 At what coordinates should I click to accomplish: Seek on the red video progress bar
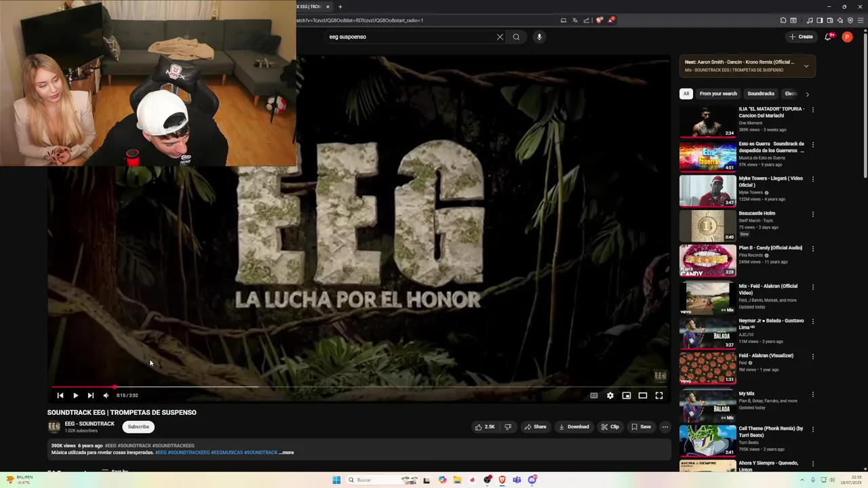[359, 387]
